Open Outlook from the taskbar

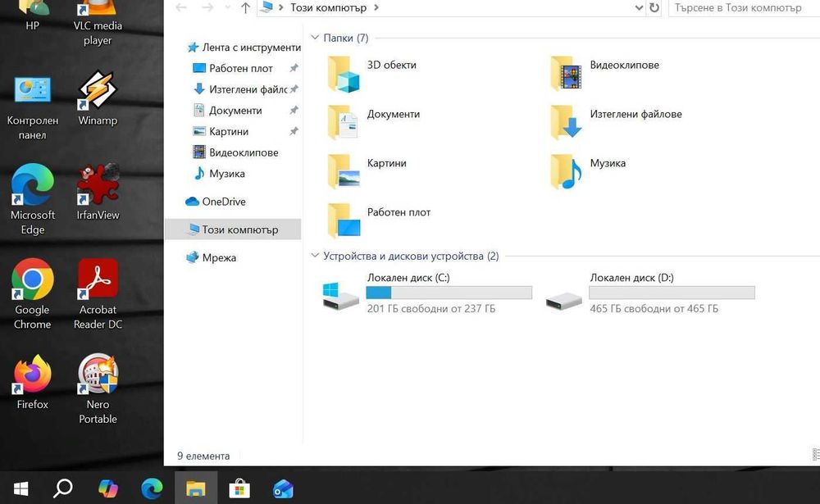click(283, 488)
